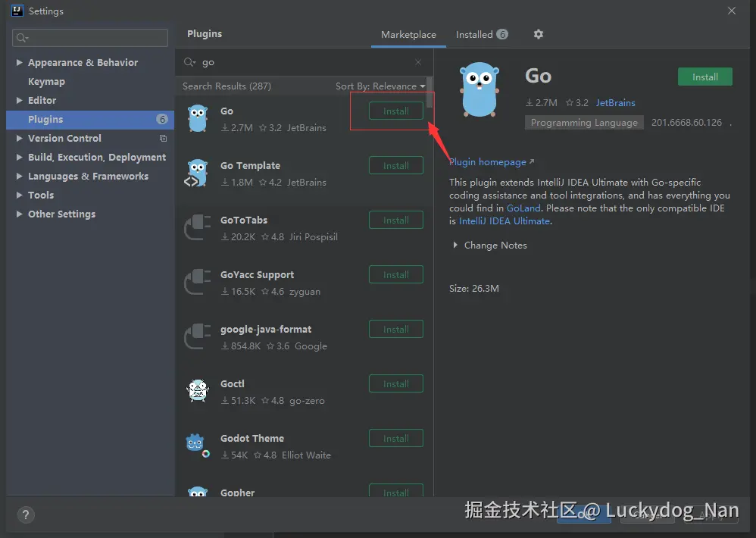Click the Goctl plugin icon

click(198, 391)
